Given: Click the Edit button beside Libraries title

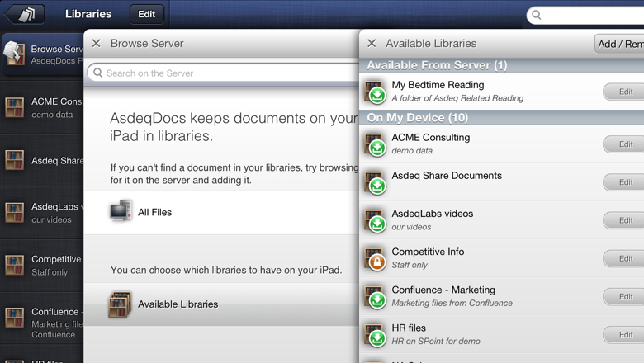Looking at the screenshot, I should pos(146,14).
